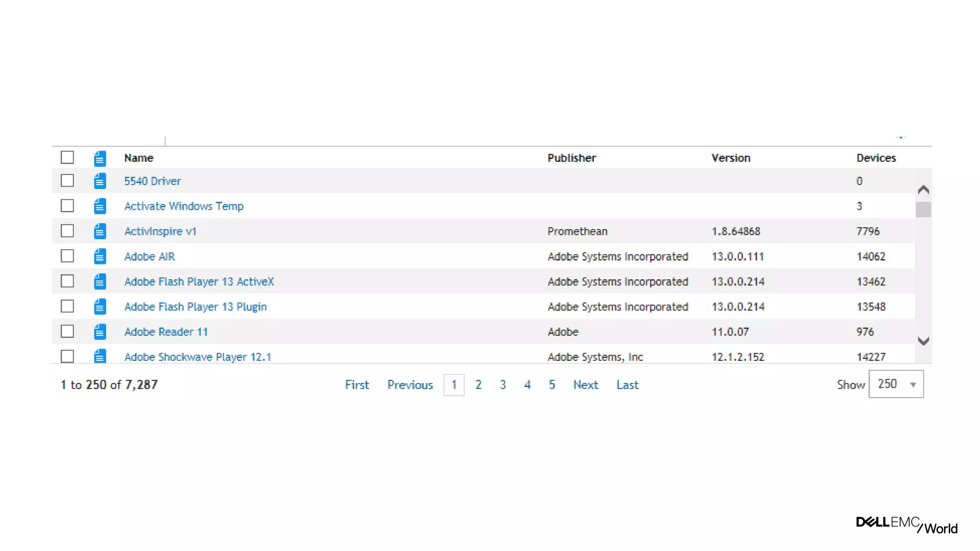Open the Show 250 rows dropdown
The image size is (980, 551).
click(x=896, y=384)
